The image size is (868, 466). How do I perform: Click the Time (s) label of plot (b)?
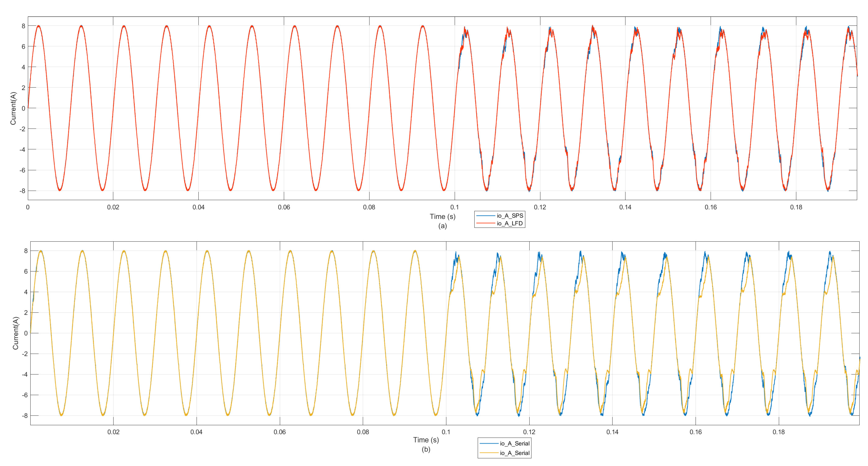426,440
